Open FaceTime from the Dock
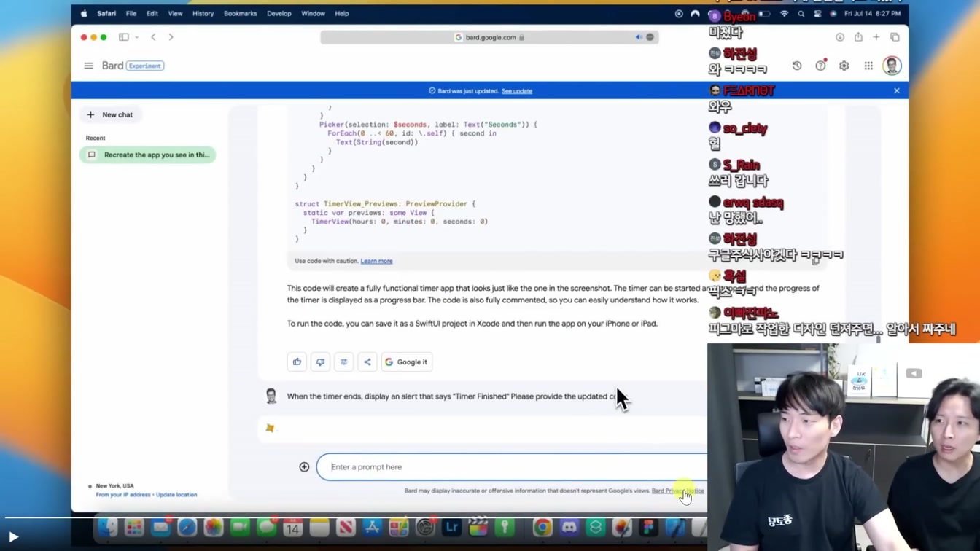 [x=240, y=527]
